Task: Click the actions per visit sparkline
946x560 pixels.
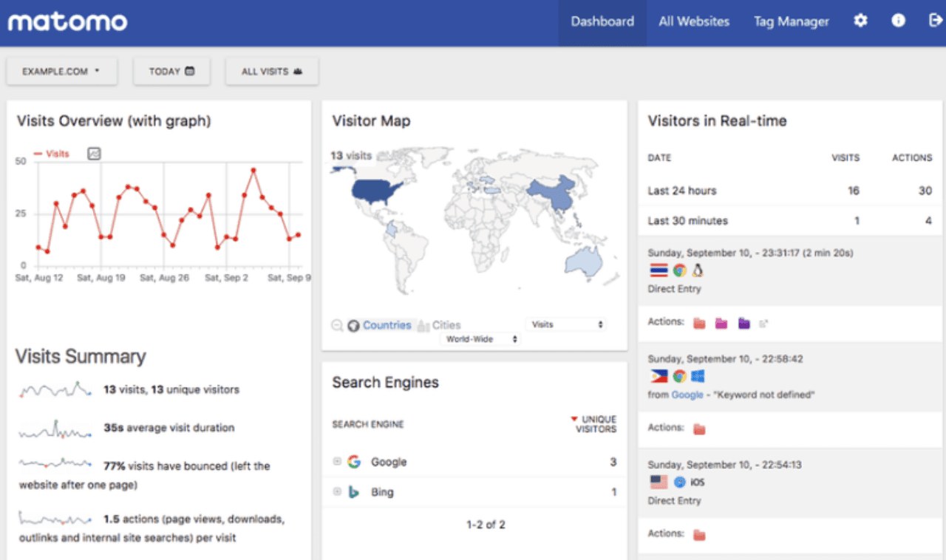Action: [55, 518]
